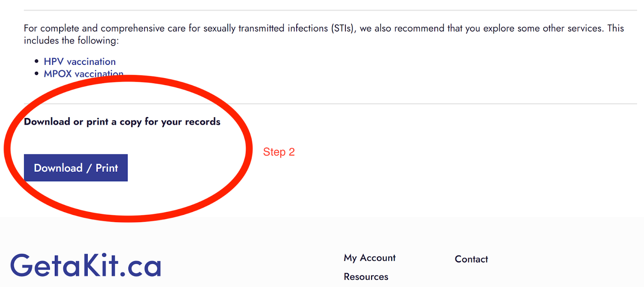The width and height of the screenshot is (644, 287).
Task: Click the divider line above the download heading
Action: tap(402, 104)
